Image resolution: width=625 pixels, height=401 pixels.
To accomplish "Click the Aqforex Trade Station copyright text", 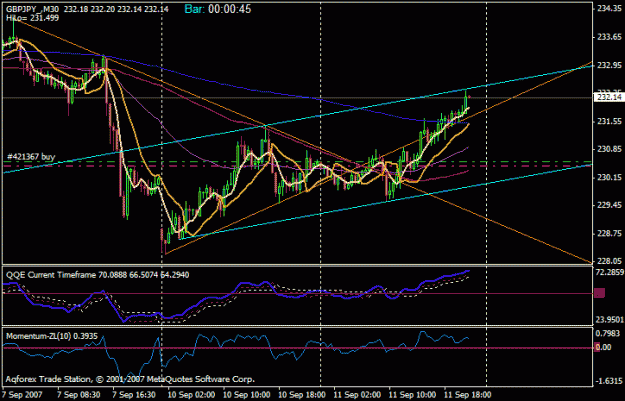I will click(x=130, y=379).
